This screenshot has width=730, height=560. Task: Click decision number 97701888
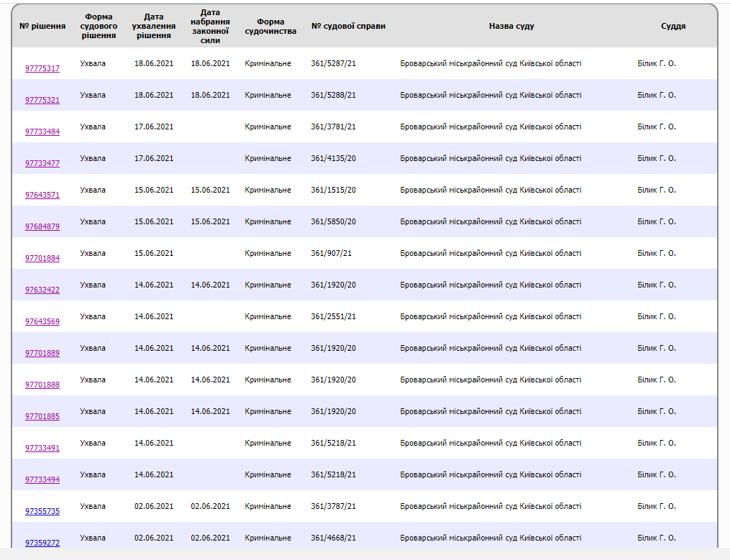pyautogui.click(x=42, y=385)
